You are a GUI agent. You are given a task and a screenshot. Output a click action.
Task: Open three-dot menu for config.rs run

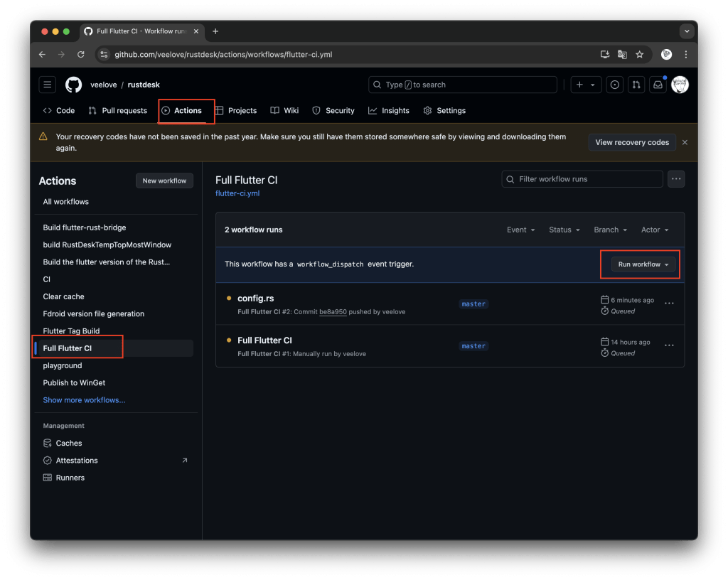(669, 304)
